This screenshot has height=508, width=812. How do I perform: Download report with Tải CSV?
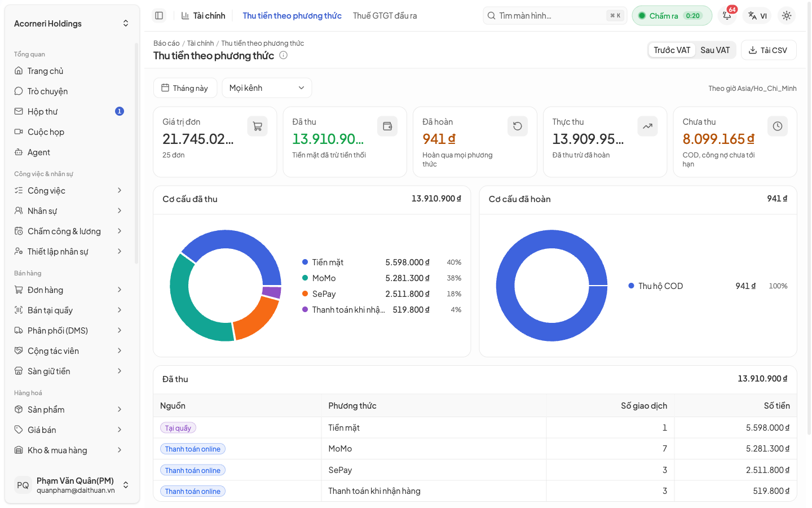769,50
